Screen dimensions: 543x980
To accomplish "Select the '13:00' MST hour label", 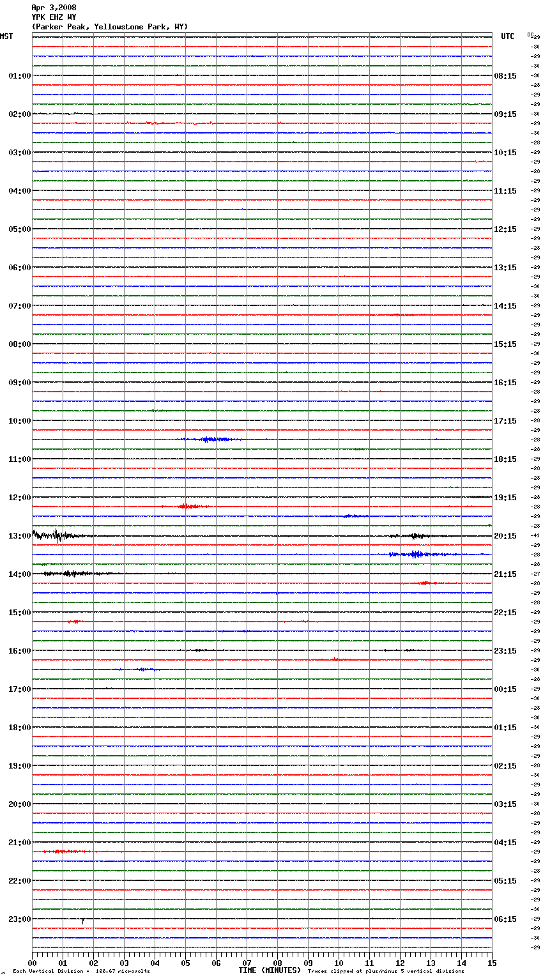I will (20, 536).
